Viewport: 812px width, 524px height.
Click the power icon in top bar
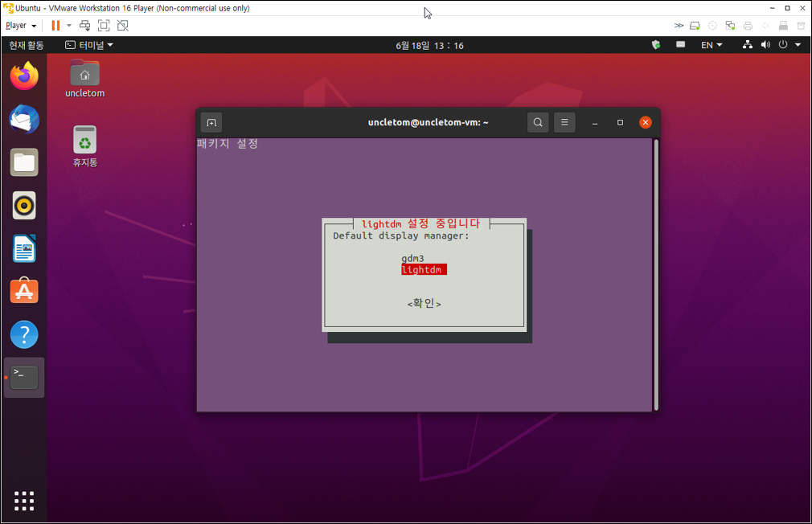(x=783, y=45)
